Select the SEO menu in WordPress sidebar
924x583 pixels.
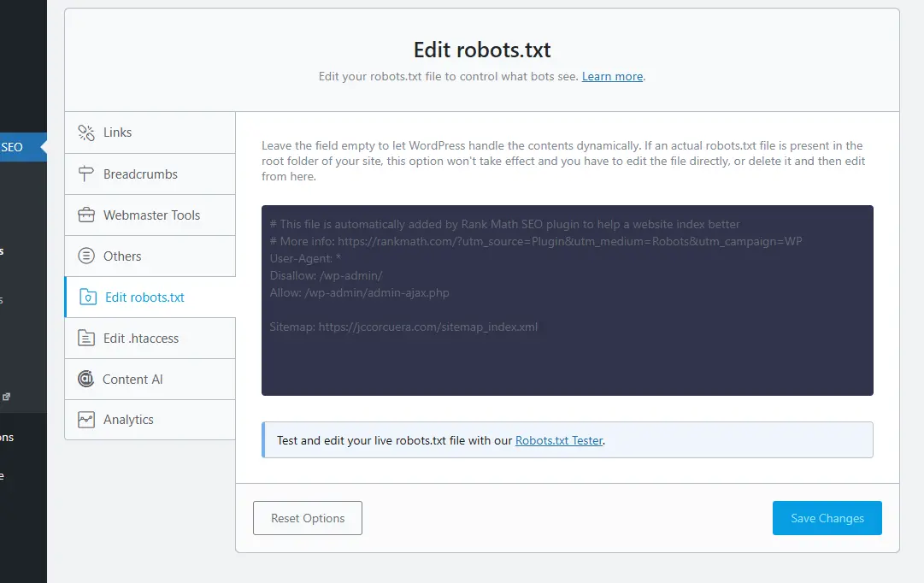(12, 147)
